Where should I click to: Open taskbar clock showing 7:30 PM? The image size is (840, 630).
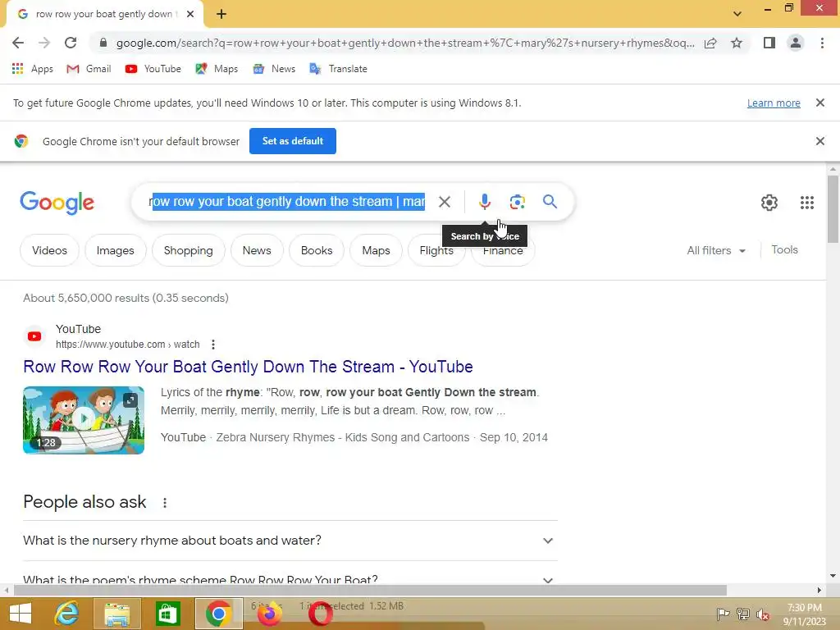pyautogui.click(x=804, y=614)
